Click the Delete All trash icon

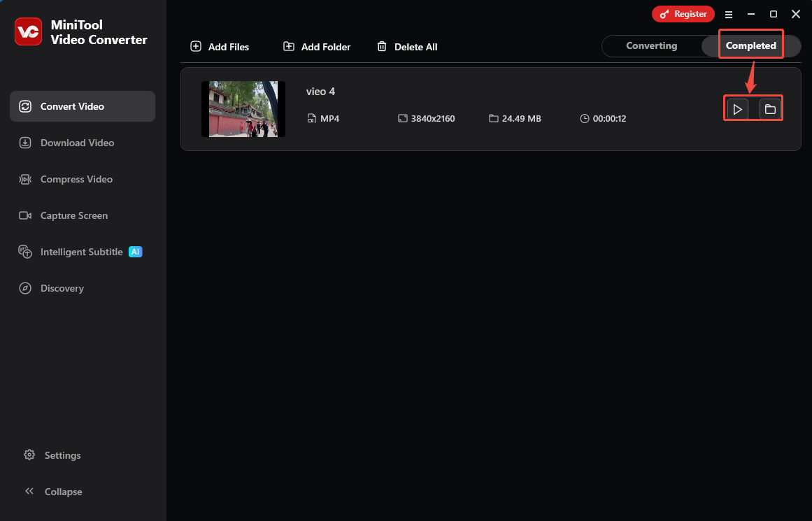coord(382,46)
